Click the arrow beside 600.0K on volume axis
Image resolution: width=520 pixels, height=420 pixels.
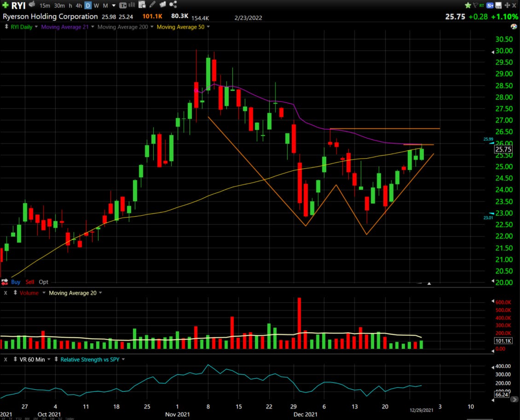[x=492, y=301]
